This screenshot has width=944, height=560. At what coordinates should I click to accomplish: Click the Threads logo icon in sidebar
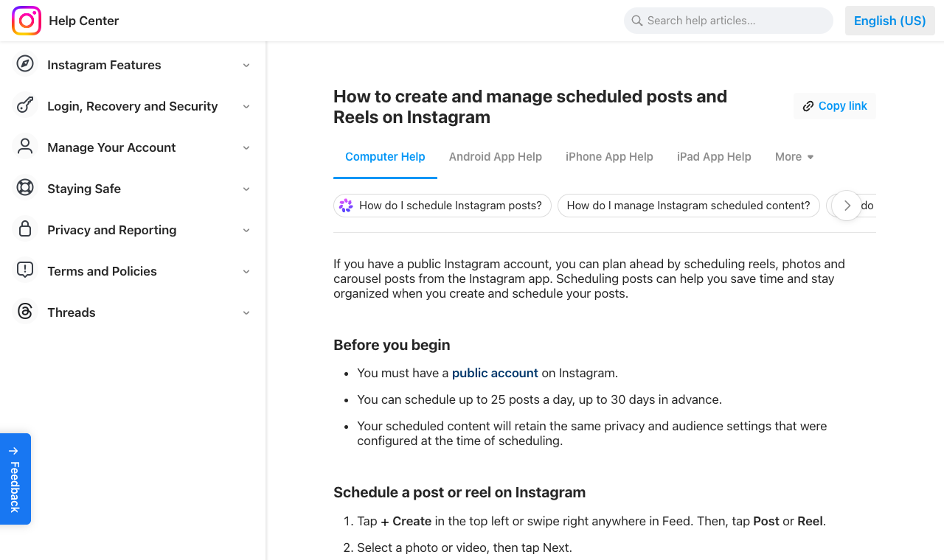[25, 312]
